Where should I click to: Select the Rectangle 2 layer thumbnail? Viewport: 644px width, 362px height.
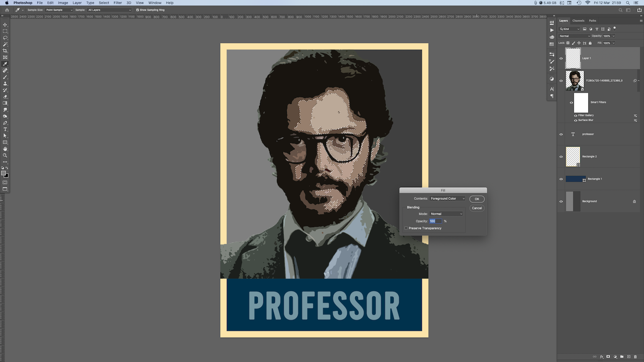pyautogui.click(x=573, y=157)
